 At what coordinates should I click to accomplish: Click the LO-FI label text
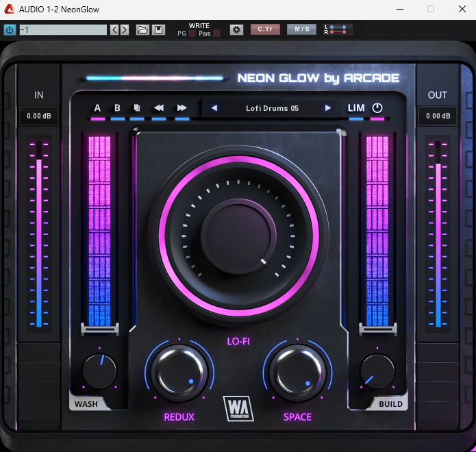point(238,342)
